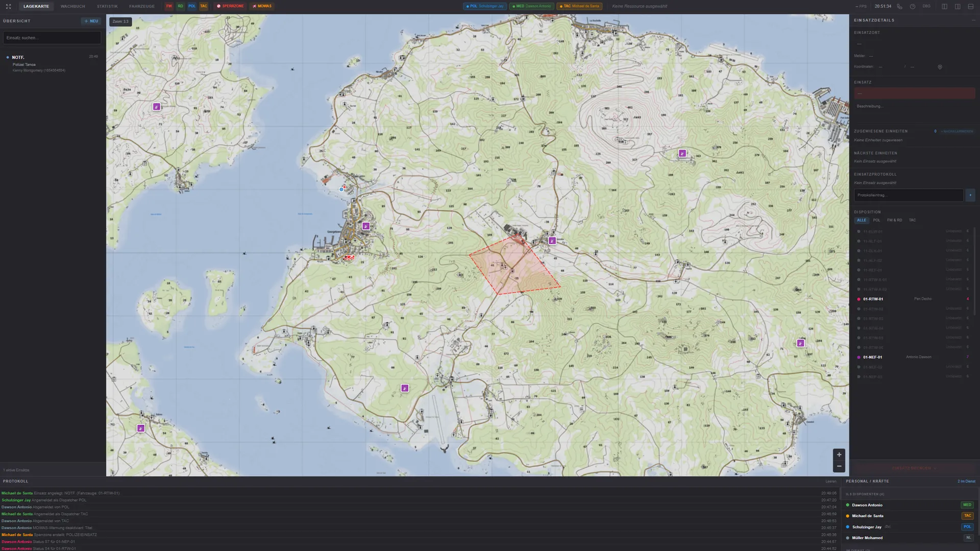Image resolution: width=980 pixels, height=551 pixels.
Task: Enable the TAC map filter
Action: click(203, 6)
